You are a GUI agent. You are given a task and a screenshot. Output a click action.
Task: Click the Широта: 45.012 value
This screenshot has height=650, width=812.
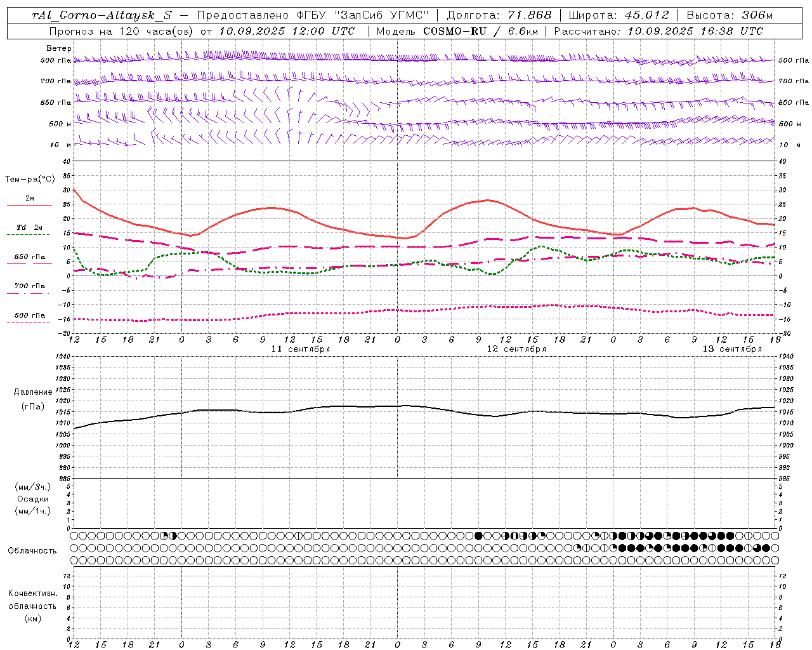pyautogui.click(x=619, y=15)
